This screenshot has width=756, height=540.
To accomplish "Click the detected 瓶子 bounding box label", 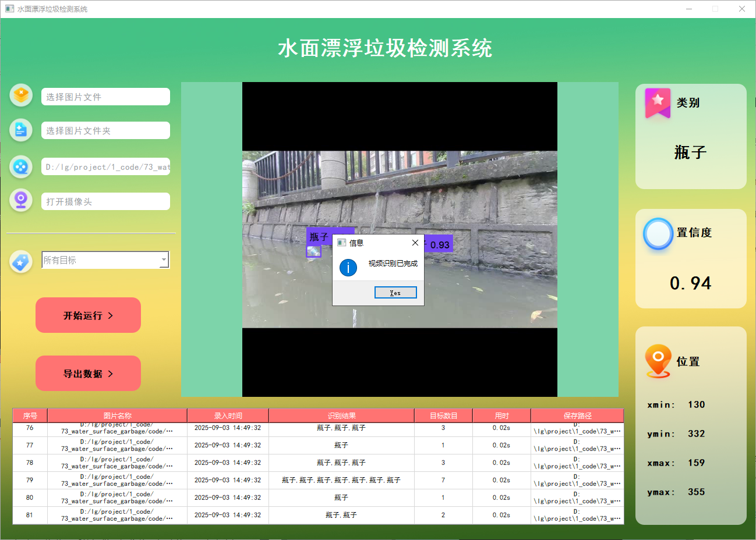I will click(319, 236).
